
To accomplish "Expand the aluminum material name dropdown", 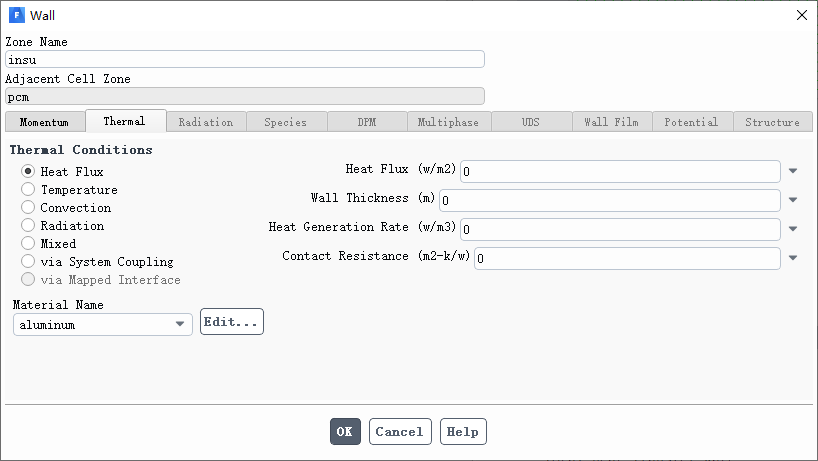I will (x=103, y=324).
